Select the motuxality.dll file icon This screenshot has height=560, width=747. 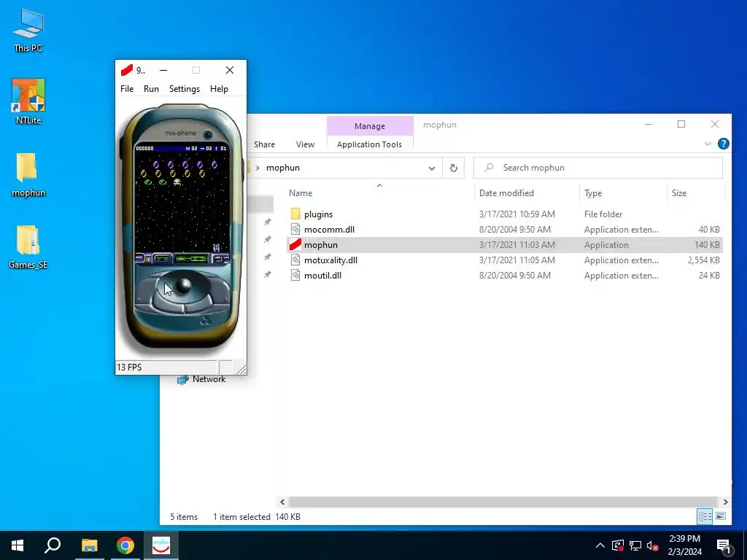(x=295, y=260)
